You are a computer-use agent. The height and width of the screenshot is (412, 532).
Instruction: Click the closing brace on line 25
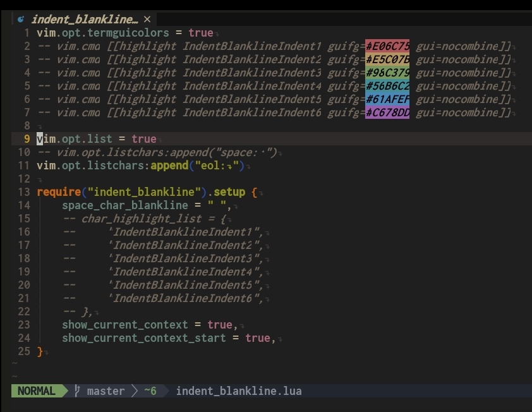39,351
